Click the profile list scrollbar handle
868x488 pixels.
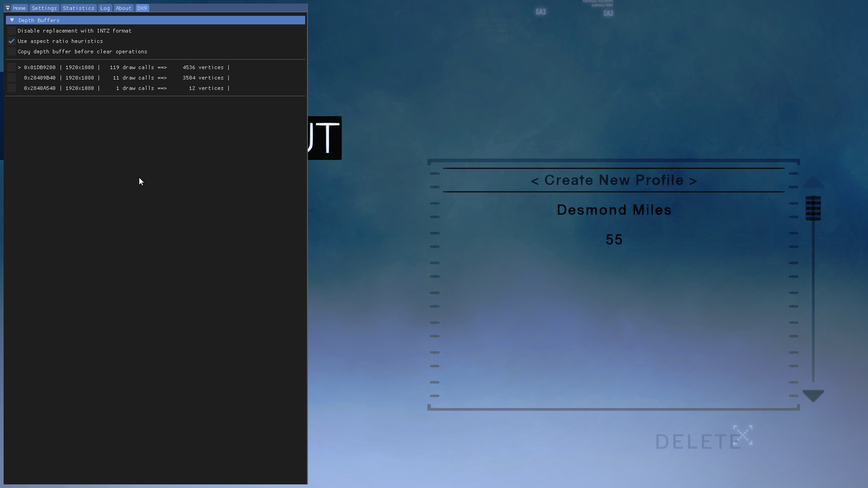pos(813,208)
